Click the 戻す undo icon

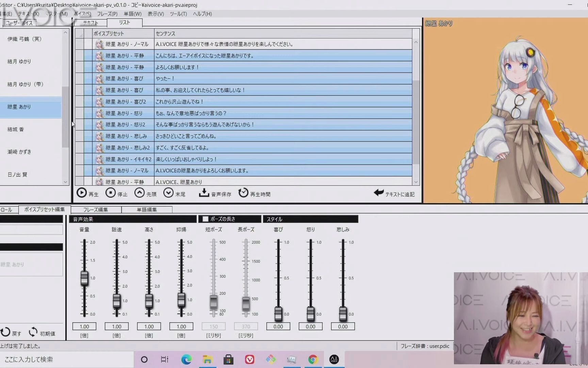tap(5, 332)
